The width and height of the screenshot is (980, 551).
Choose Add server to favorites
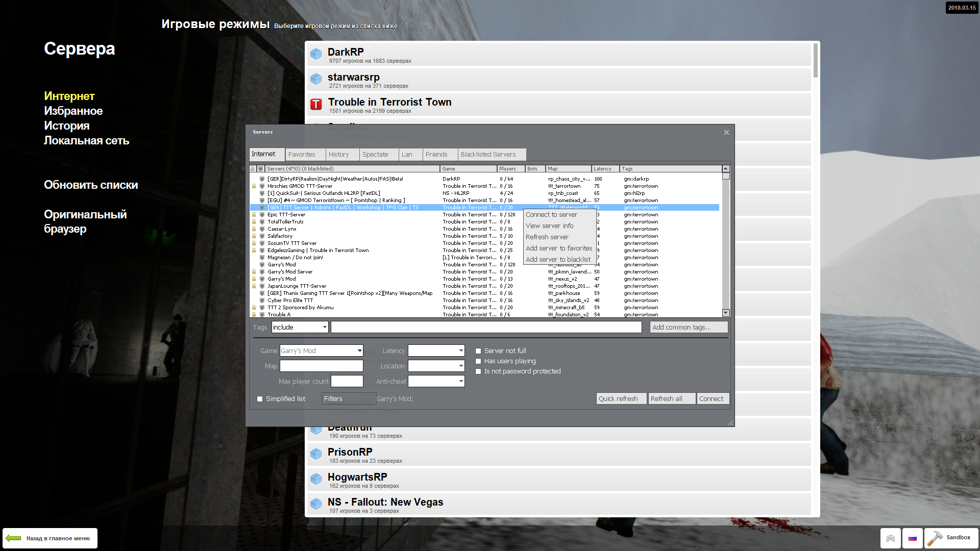(559, 248)
